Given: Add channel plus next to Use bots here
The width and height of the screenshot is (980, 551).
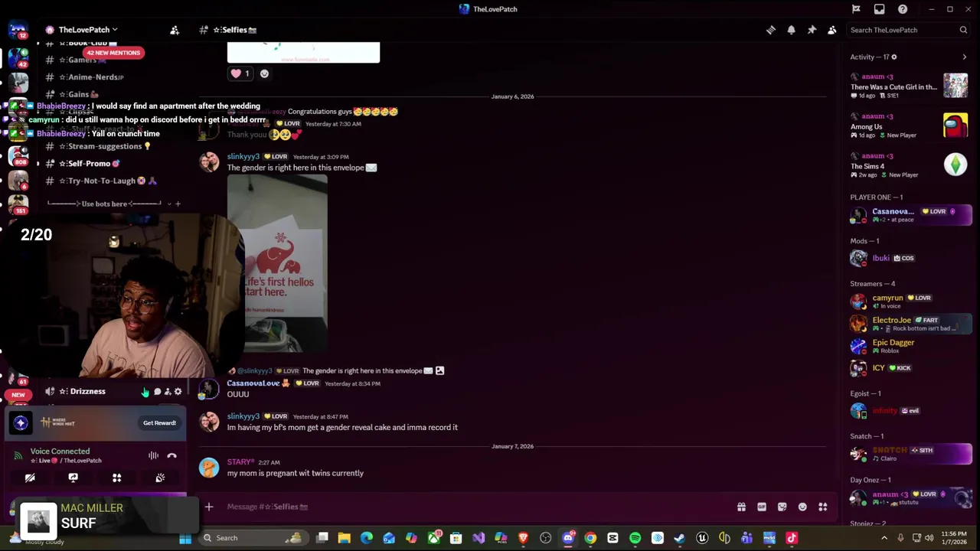Looking at the screenshot, I should [178, 204].
